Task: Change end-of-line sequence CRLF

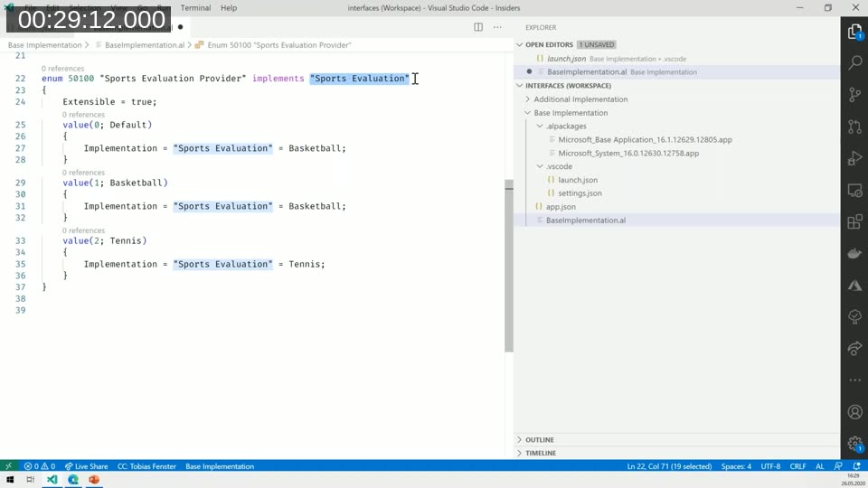Action: point(797,466)
